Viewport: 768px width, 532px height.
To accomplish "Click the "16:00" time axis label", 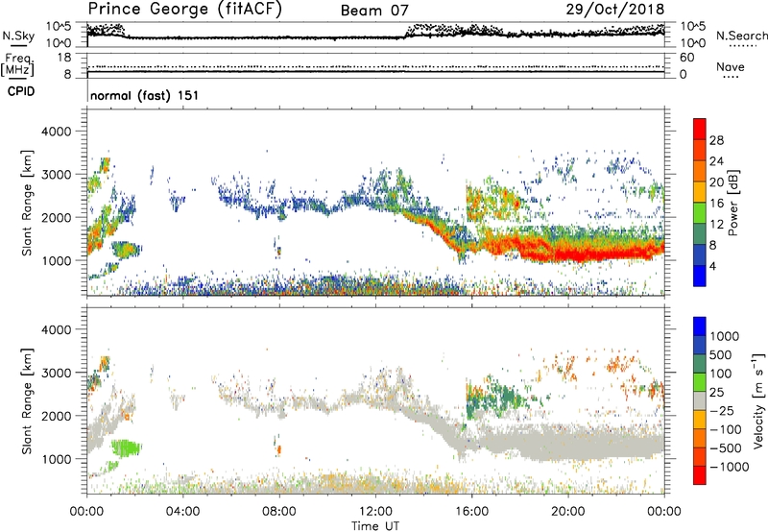I will [x=471, y=512].
